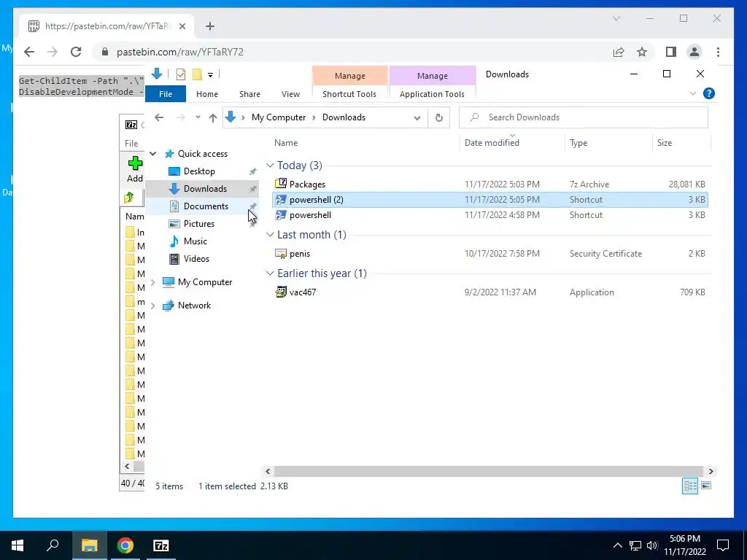Go back in Chrome browser

pyautogui.click(x=29, y=52)
